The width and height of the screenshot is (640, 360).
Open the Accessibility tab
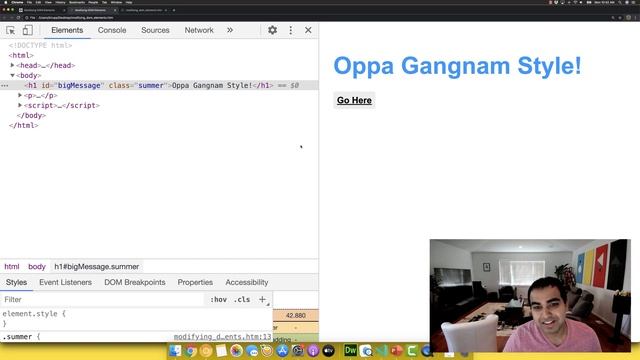(247, 282)
